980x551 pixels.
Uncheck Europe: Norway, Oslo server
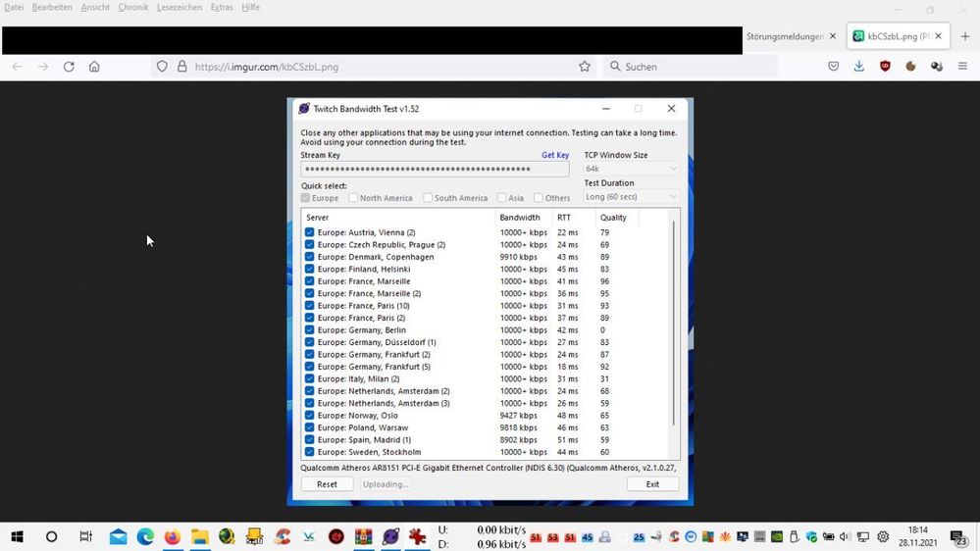coord(309,416)
